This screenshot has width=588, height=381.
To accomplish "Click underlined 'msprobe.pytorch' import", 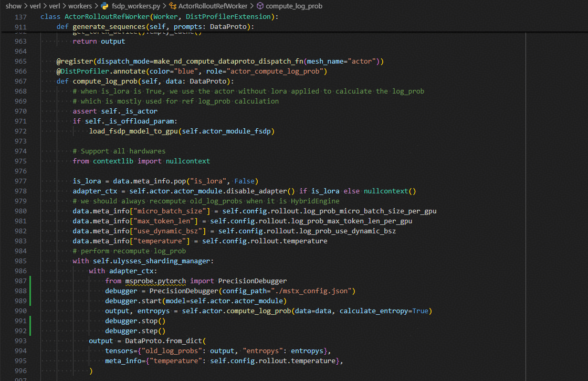I will tap(155, 281).
